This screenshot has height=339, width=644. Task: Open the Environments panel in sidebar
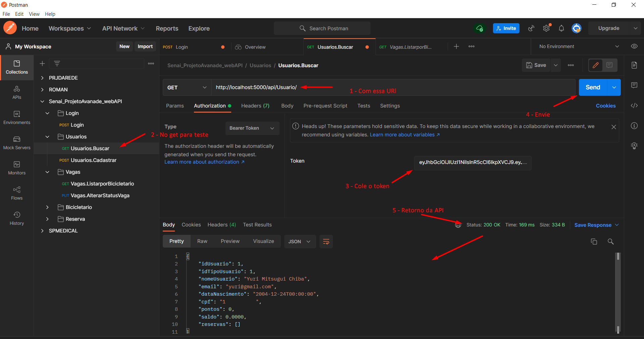click(17, 118)
